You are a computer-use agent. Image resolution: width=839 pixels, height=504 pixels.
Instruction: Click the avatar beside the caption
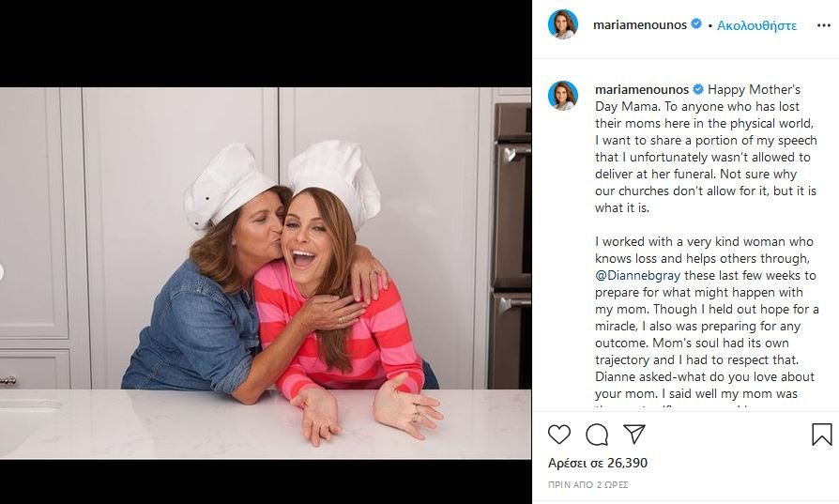pos(563,96)
